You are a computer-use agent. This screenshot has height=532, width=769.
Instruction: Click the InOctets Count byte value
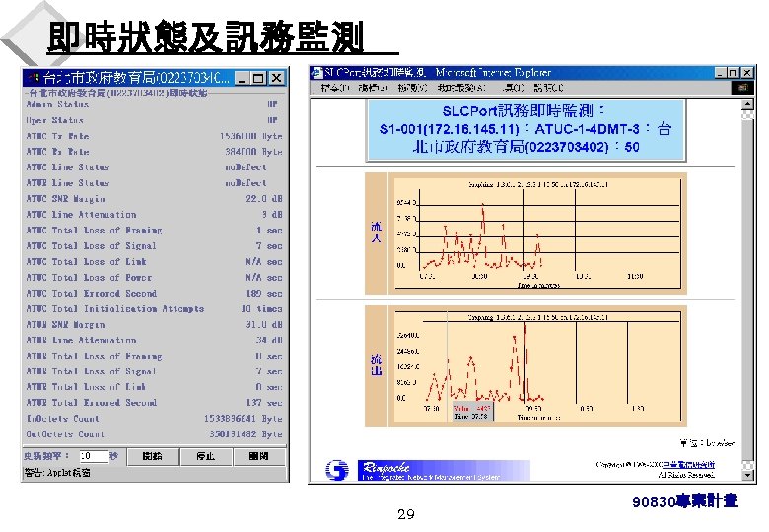[244, 419]
